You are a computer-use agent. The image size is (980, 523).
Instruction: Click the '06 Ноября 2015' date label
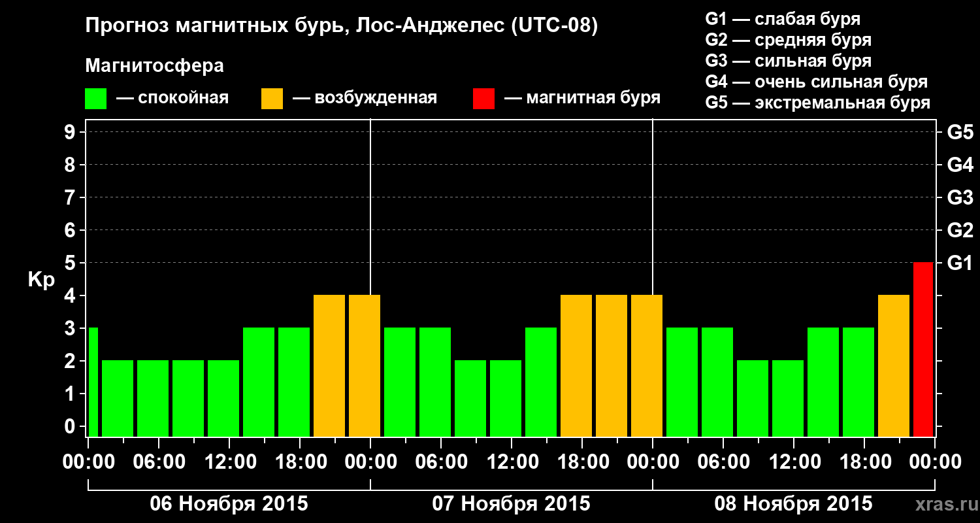pyautogui.click(x=229, y=503)
